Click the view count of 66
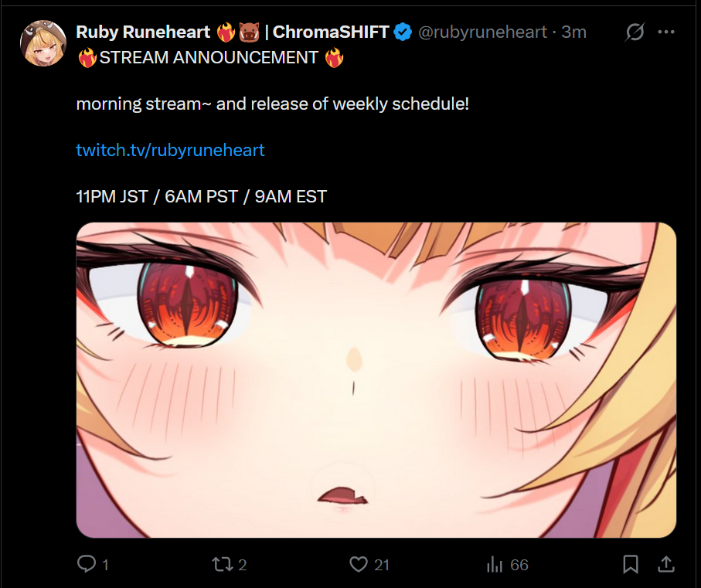Screen dimensions: 701x588 click(519, 566)
